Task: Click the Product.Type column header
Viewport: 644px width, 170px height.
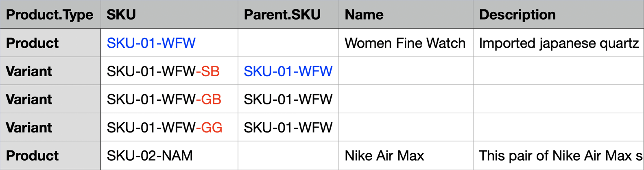Action: click(x=49, y=15)
